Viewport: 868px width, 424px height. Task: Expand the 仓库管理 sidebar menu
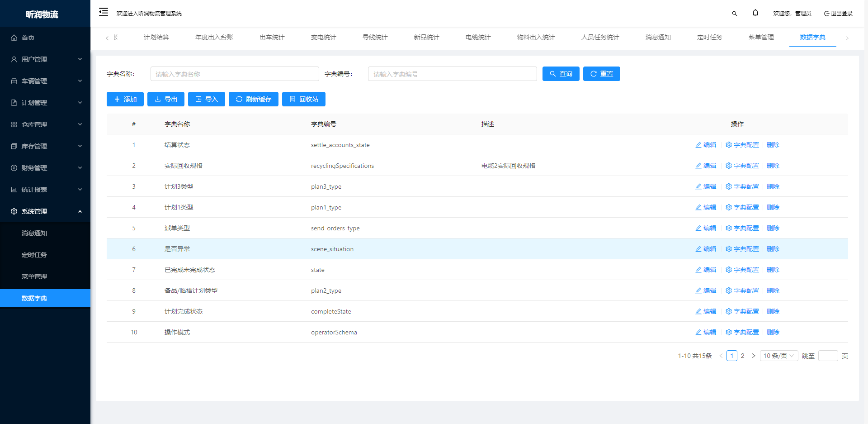point(45,124)
